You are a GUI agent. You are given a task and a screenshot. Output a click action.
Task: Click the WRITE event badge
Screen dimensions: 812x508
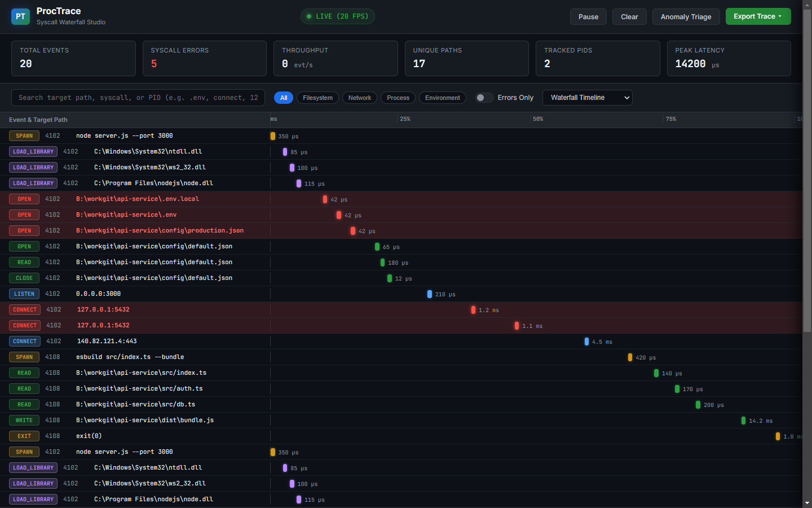point(24,421)
